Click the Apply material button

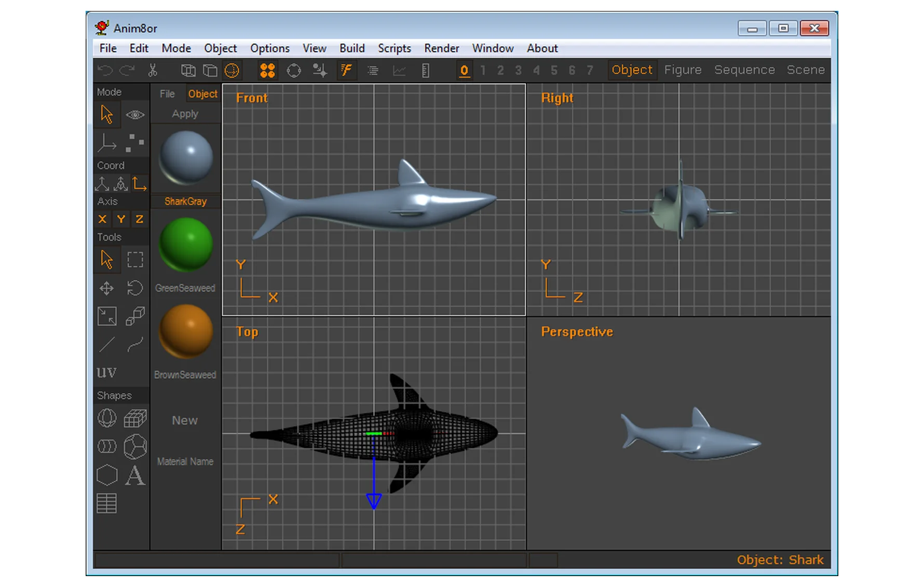click(185, 114)
